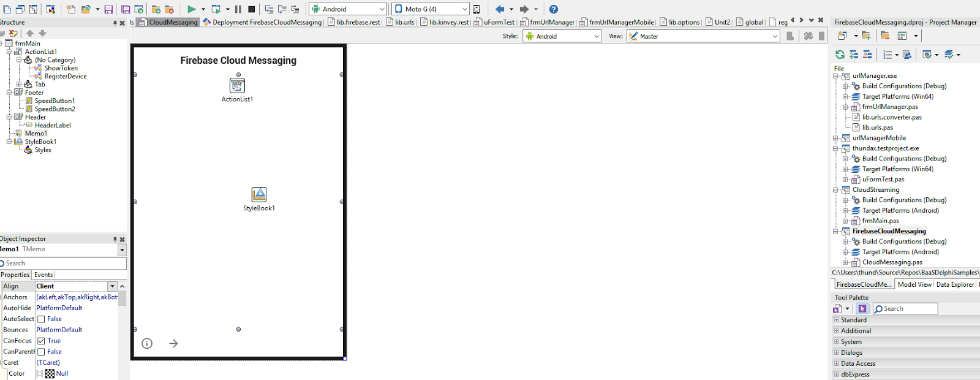Click the delete item icon in Structure toolbar

13,33
